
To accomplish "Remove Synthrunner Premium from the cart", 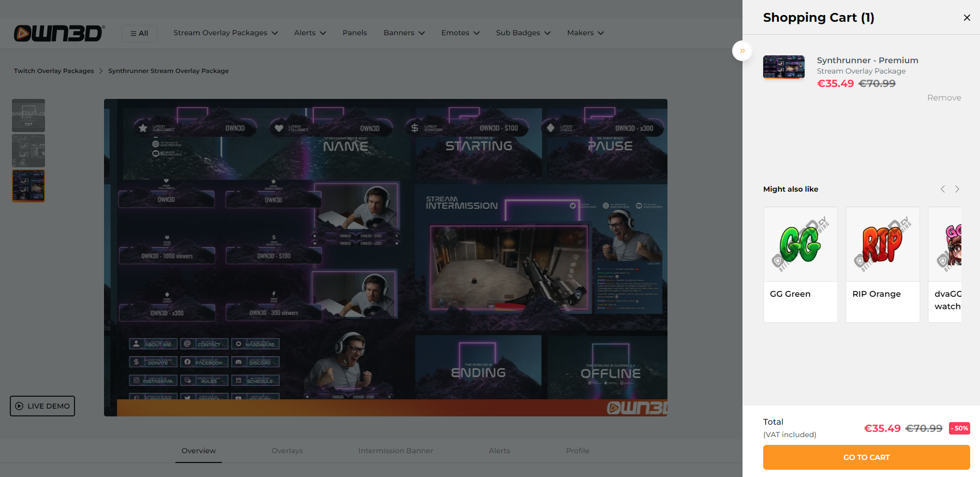I will (x=944, y=97).
